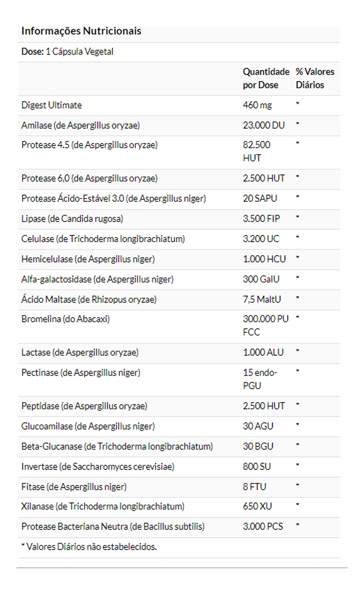Image resolution: width=364 pixels, height=595 pixels.
Task: Click the Valores Diários não estabelecidos footnote
Action: [89, 547]
